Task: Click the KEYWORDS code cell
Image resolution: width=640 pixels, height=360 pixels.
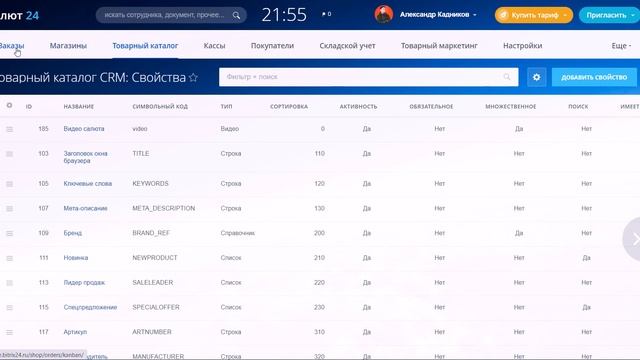Action: pos(150,184)
